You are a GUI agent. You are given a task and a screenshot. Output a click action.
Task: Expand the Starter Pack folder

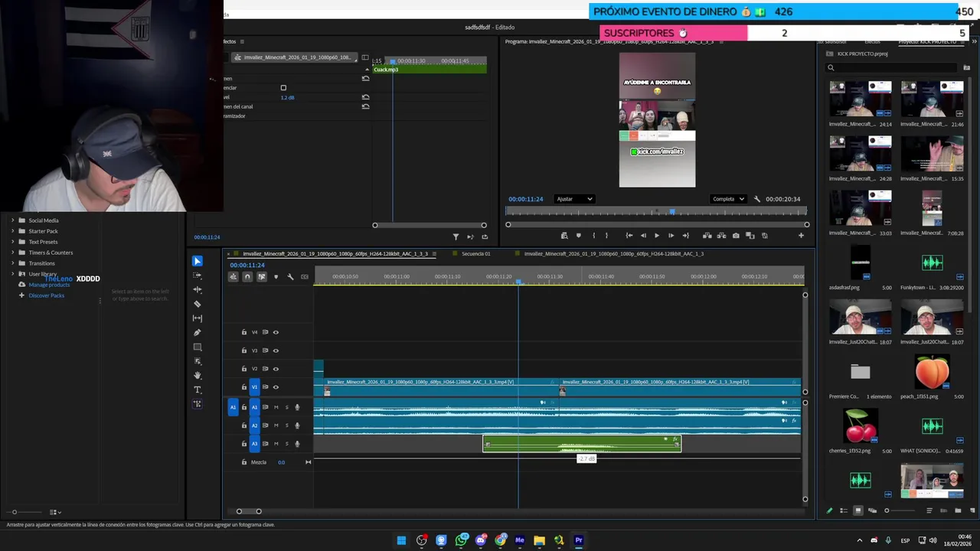tap(12, 231)
